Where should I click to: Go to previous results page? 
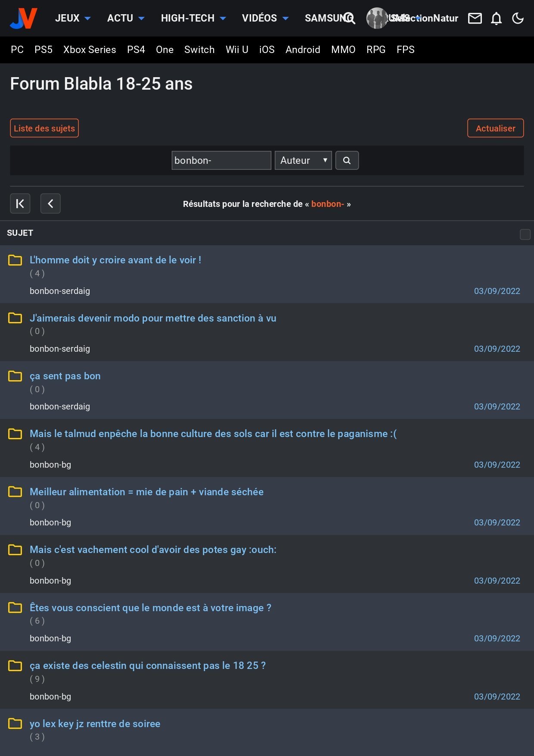coord(50,203)
